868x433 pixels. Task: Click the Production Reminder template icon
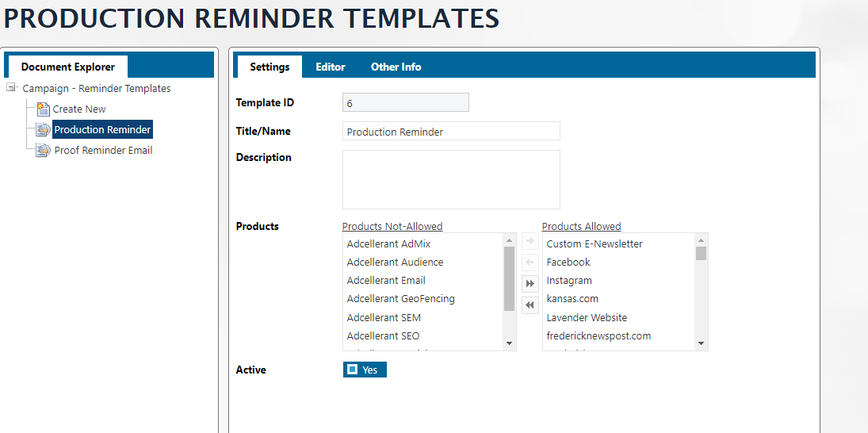pyautogui.click(x=44, y=130)
